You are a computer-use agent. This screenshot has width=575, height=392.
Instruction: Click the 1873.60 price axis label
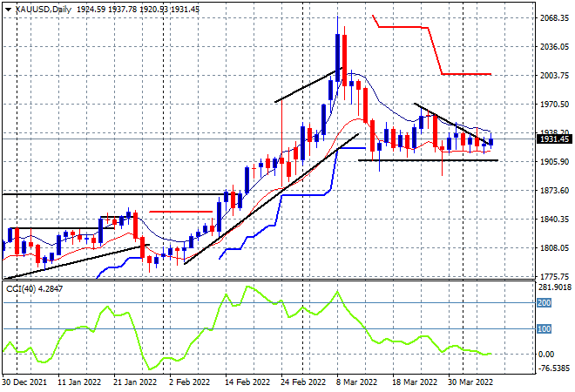tap(554, 190)
